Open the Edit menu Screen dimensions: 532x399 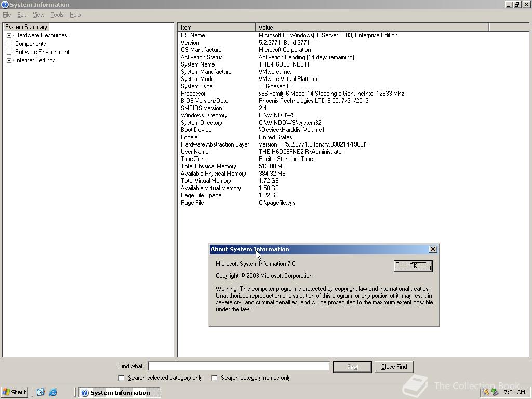pyautogui.click(x=22, y=15)
